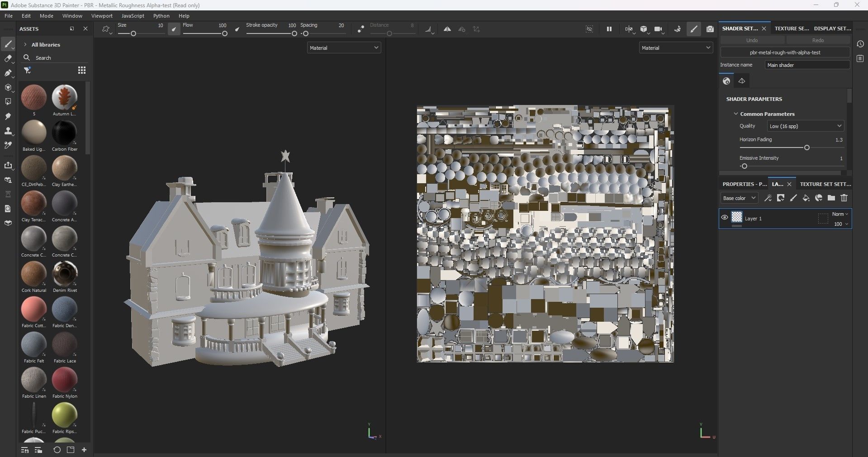The image size is (868, 457).
Task: Open the assets filter funnel icon
Action: [27, 70]
